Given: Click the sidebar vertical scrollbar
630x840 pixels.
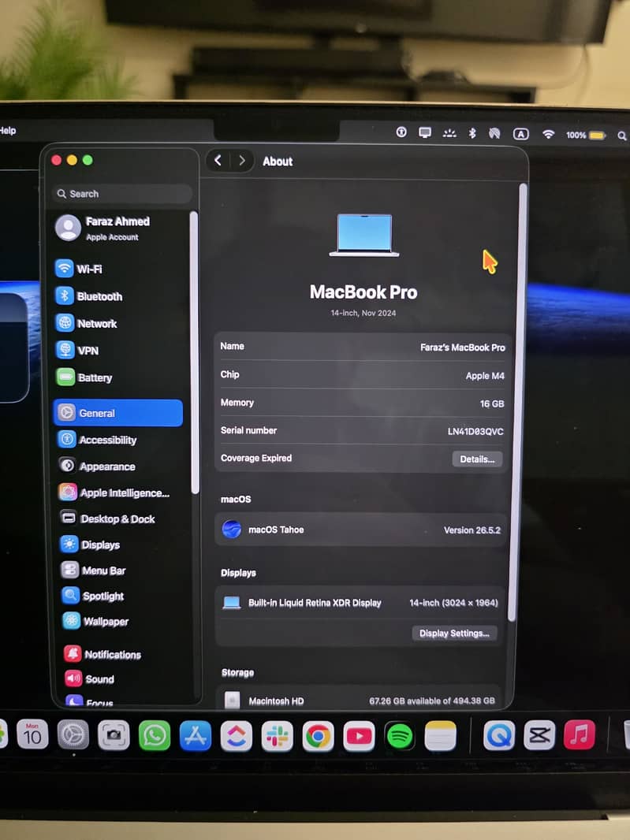Looking at the screenshot, I should pos(194,352).
